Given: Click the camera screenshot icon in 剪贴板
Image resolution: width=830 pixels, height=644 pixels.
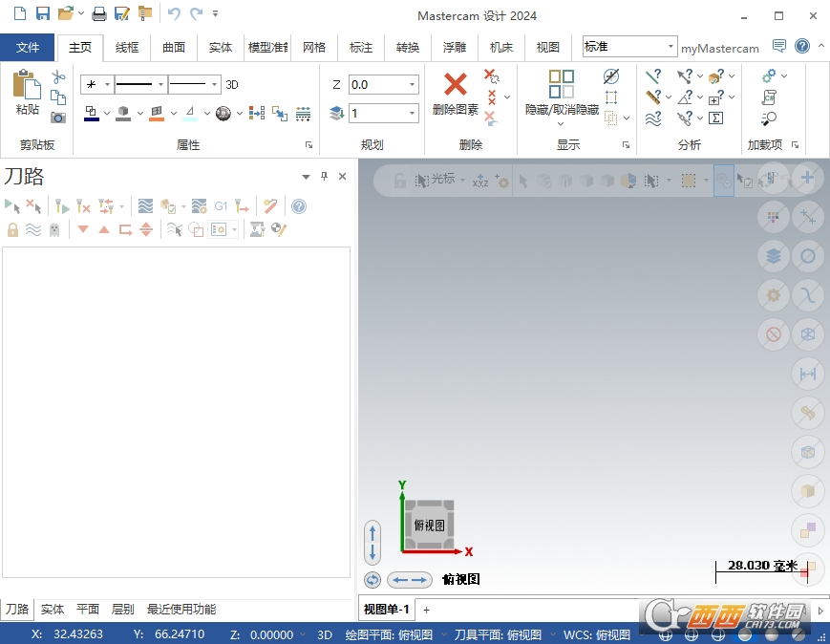Looking at the screenshot, I should coord(58,117).
